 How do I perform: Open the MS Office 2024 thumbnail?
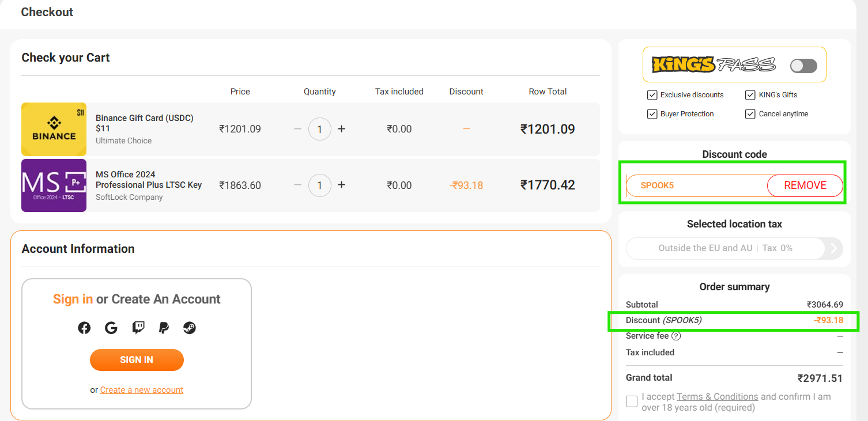[x=54, y=185]
